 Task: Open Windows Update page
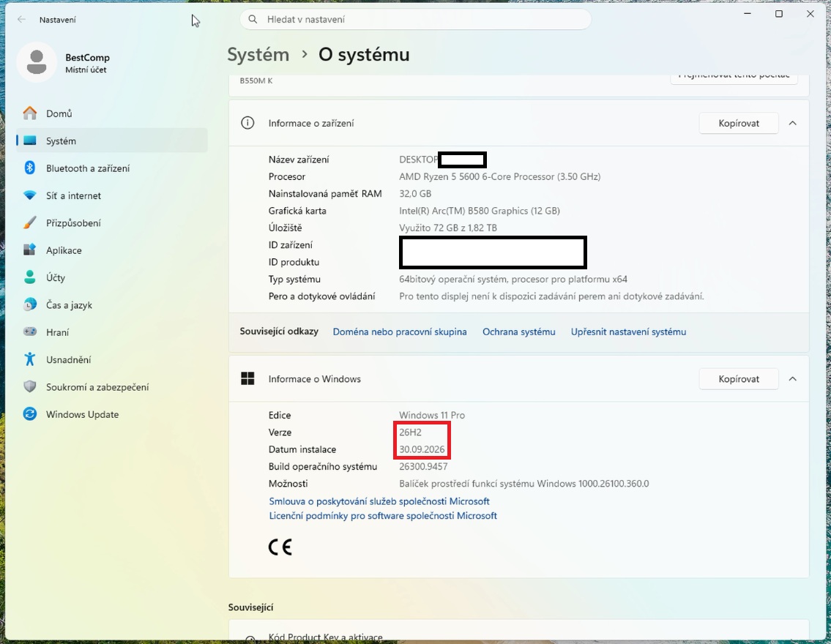click(x=112, y=414)
